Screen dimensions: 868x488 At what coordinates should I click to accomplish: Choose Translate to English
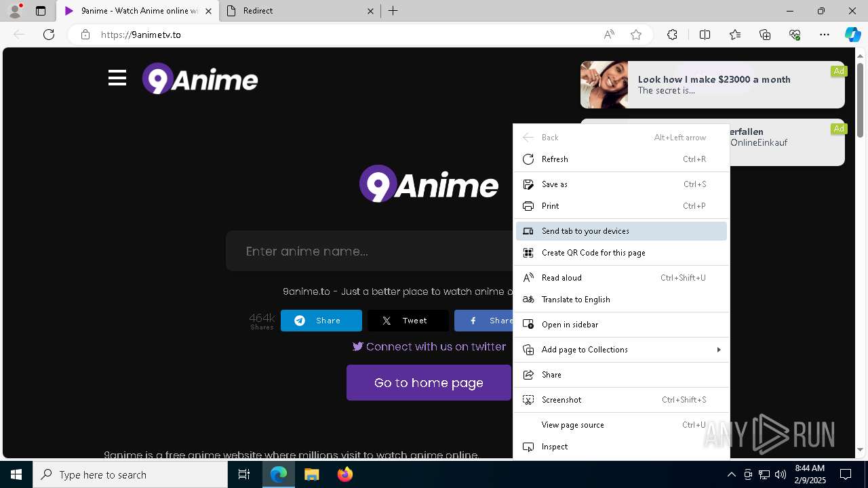(x=621, y=300)
